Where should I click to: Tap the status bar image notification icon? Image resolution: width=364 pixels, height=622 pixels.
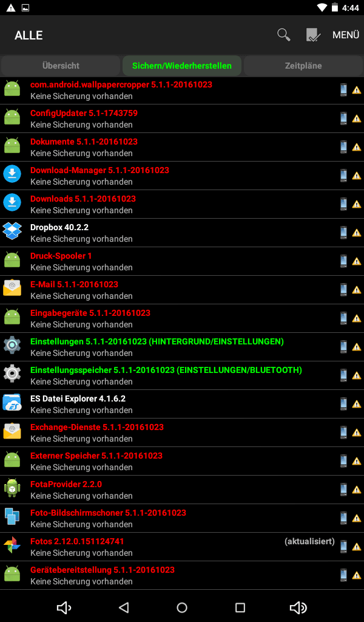[25, 7]
